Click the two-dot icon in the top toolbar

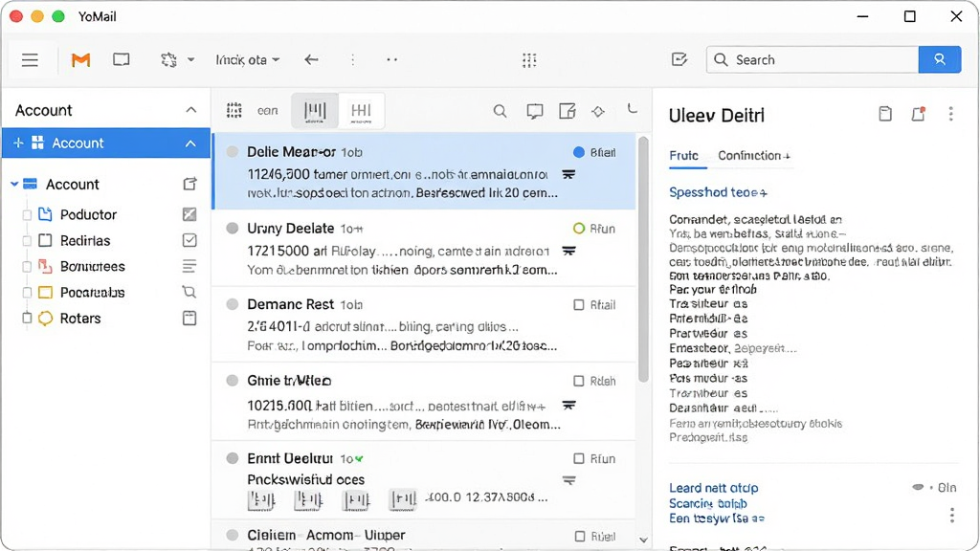(391, 60)
